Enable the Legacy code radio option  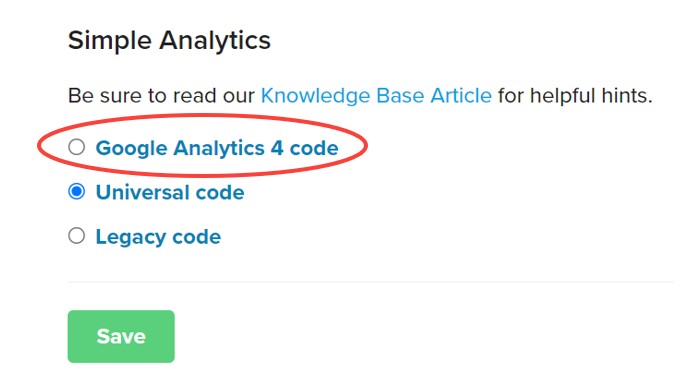pos(76,236)
